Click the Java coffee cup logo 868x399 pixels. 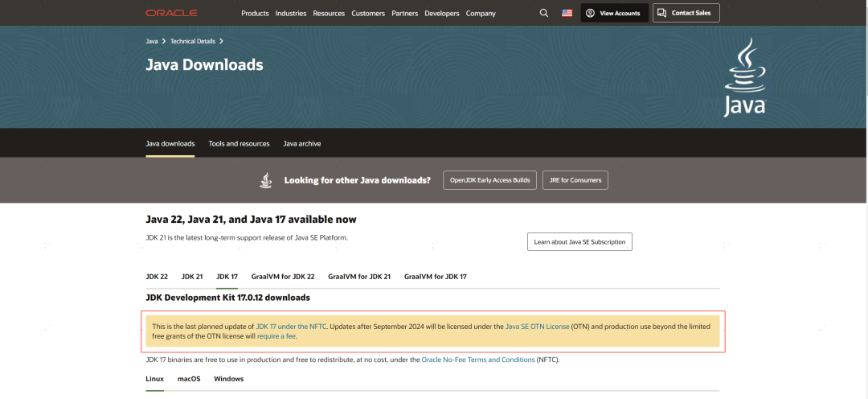[744, 76]
